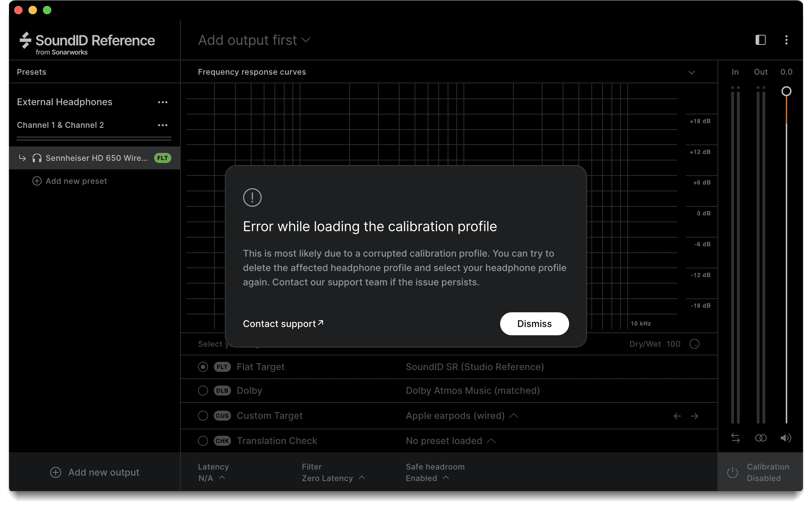
Task: Toggle the sidebar panel layout icon
Action: 760,40
